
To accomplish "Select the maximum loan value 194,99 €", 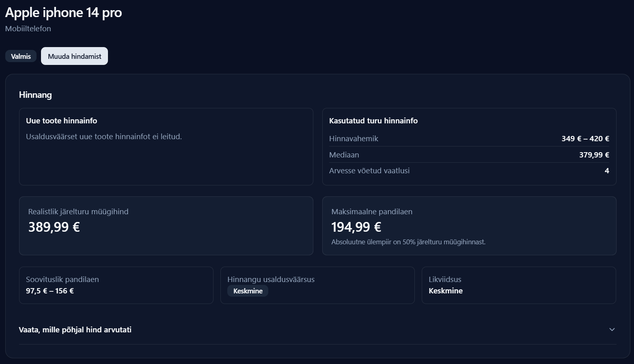I will tap(356, 227).
